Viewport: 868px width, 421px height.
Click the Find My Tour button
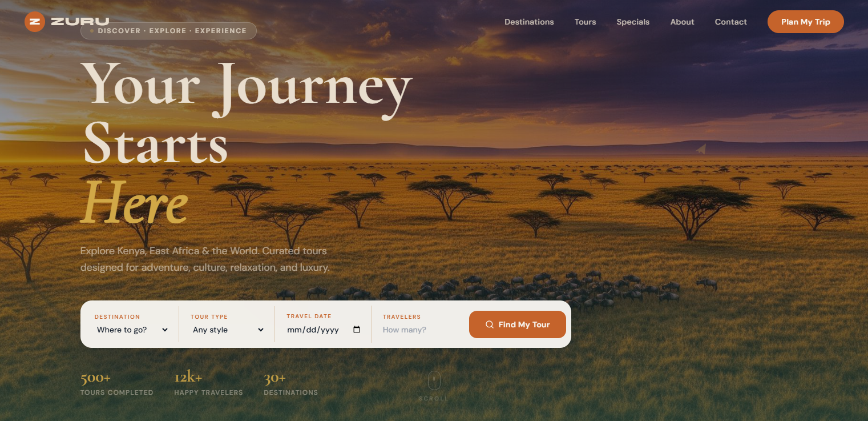(x=517, y=324)
